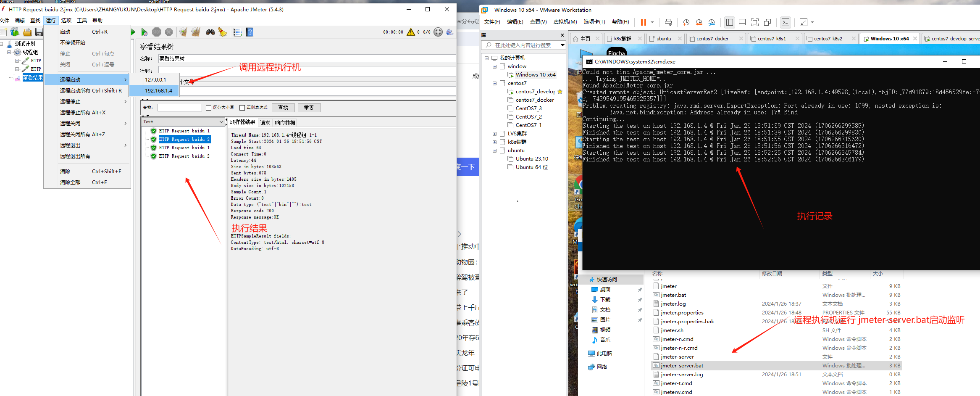Click the Save disk icon in JMeter toolbar
The image size is (980, 396).
[39, 32]
